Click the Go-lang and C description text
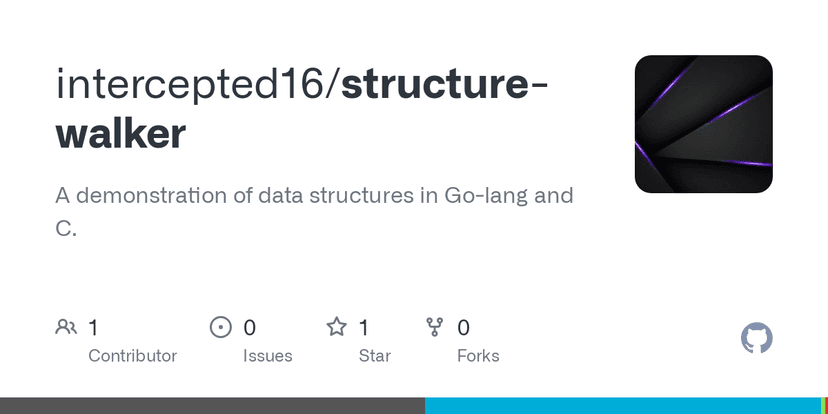The height and width of the screenshot is (414, 828). pos(314,211)
